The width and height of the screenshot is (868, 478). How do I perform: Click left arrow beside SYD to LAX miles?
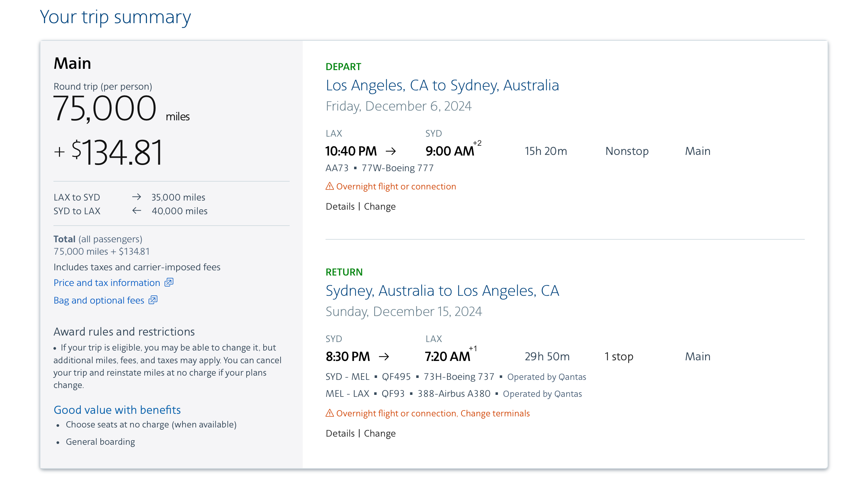[x=137, y=211]
